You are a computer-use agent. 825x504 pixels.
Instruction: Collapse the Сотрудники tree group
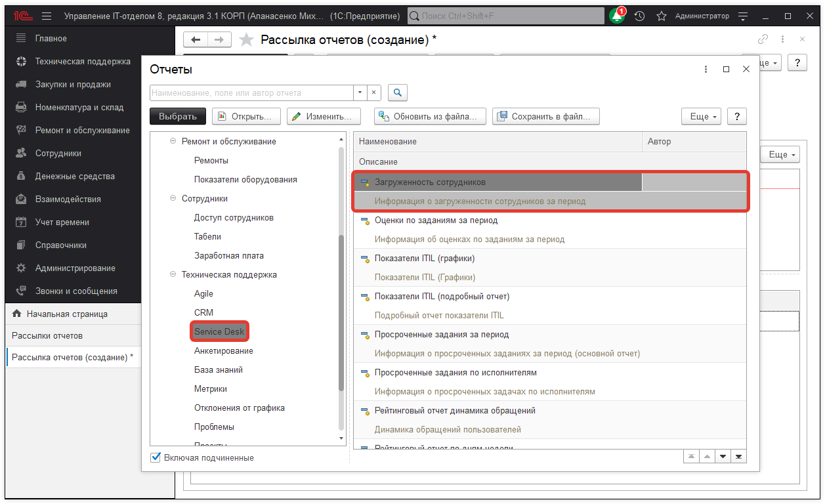(173, 199)
